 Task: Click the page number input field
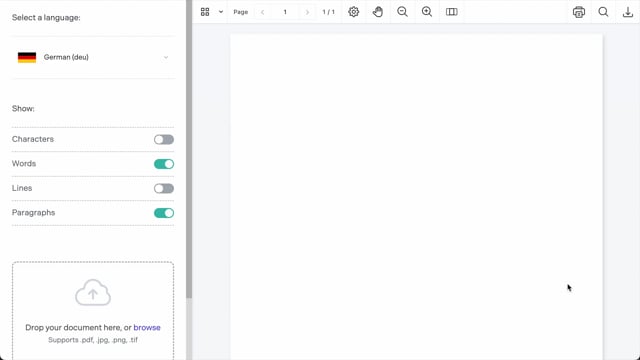pyautogui.click(x=285, y=12)
